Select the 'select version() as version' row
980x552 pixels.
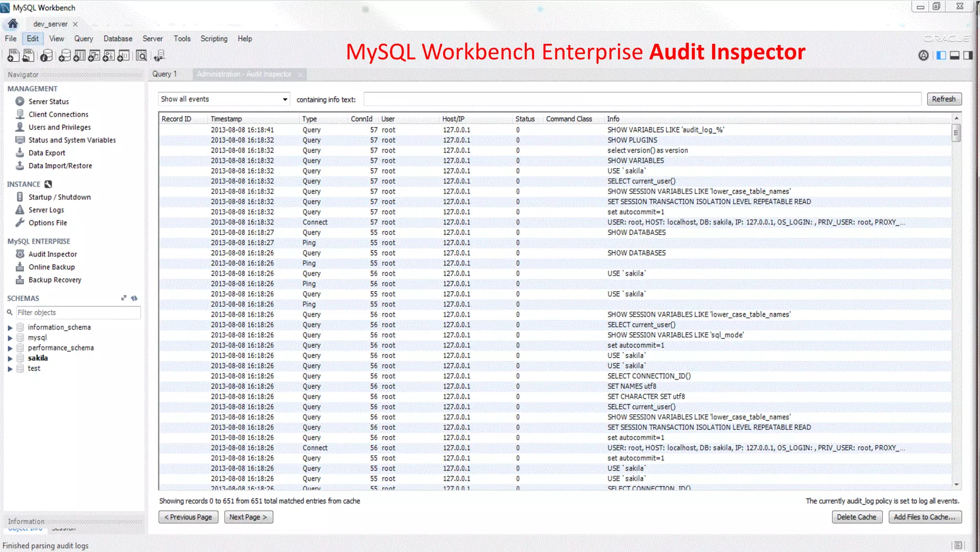(x=555, y=150)
